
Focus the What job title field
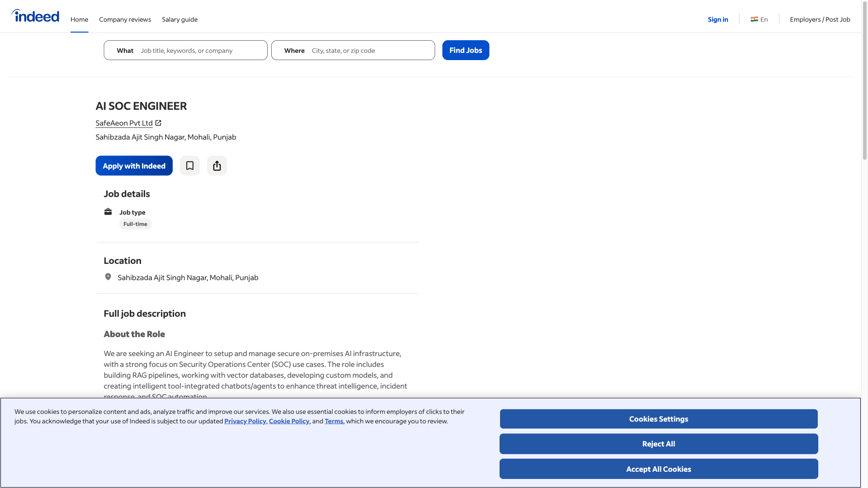click(185, 50)
